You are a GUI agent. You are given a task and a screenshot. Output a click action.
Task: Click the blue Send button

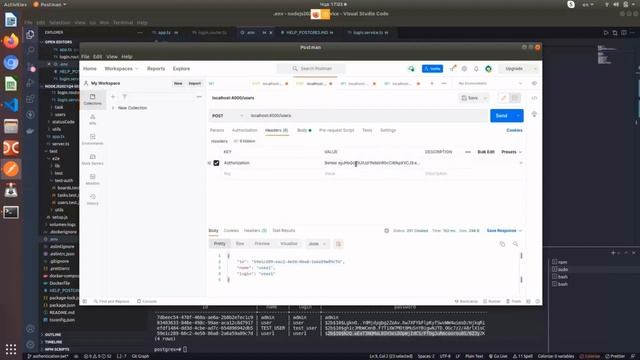(x=502, y=116)
